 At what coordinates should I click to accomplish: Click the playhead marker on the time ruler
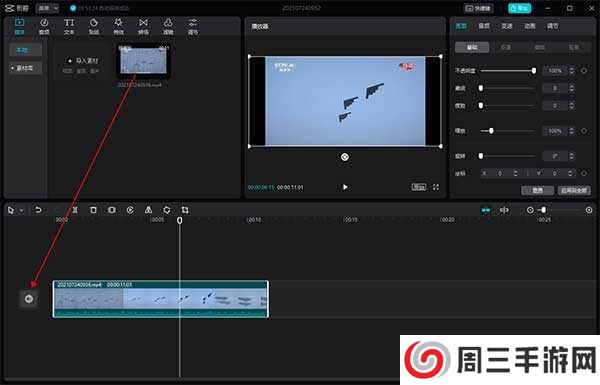179,220
